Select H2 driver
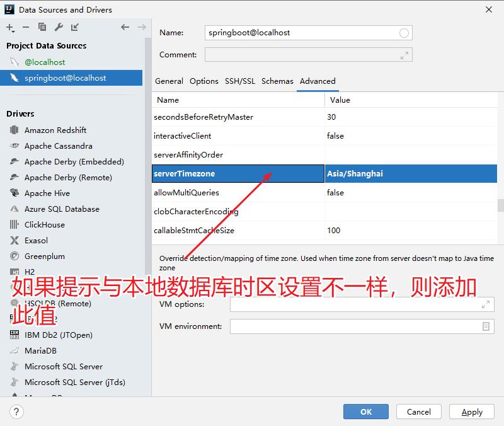The image size is (504, 426). pos(30,272)
